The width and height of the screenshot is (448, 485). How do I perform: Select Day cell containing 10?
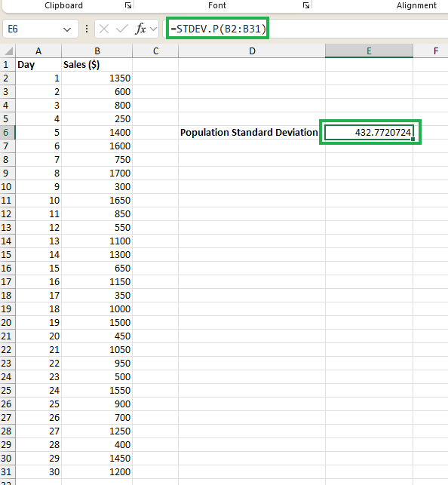(x=38, y=201)
